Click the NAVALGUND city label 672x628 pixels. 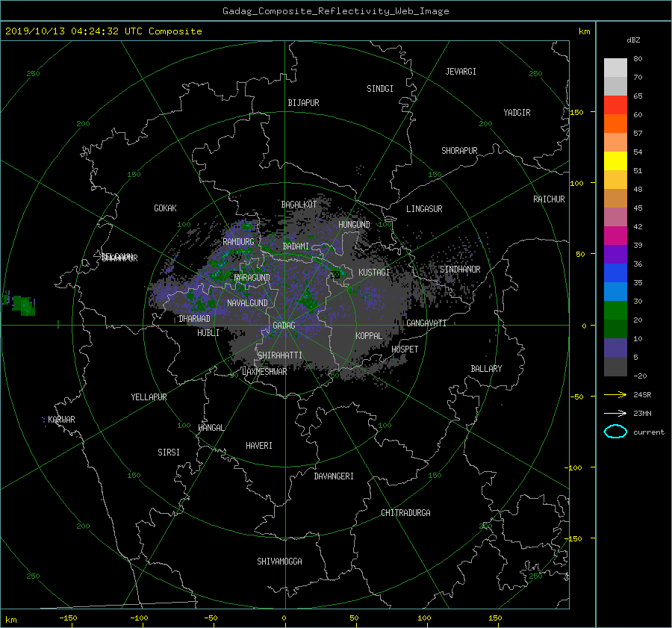point(247,303)
